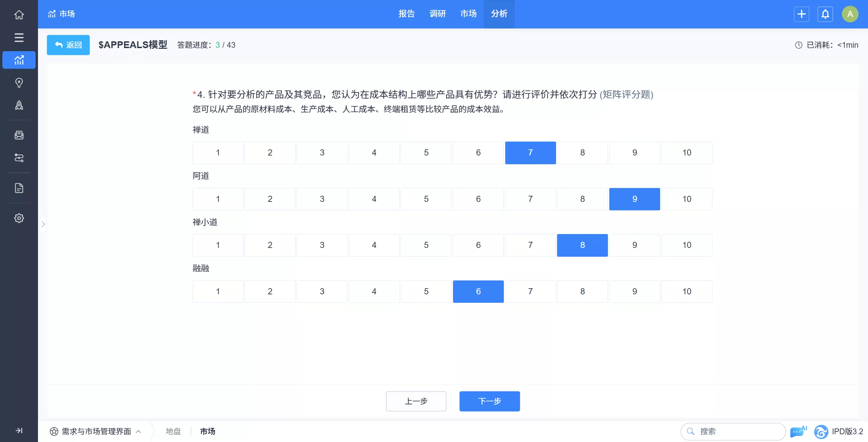
Task: Rate 阿道 with score 5
Action: (426, 199)
